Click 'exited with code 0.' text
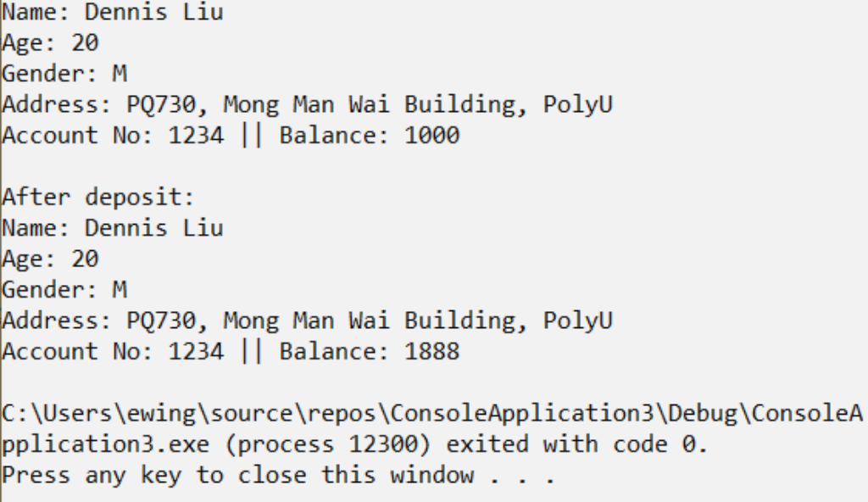 577,444
